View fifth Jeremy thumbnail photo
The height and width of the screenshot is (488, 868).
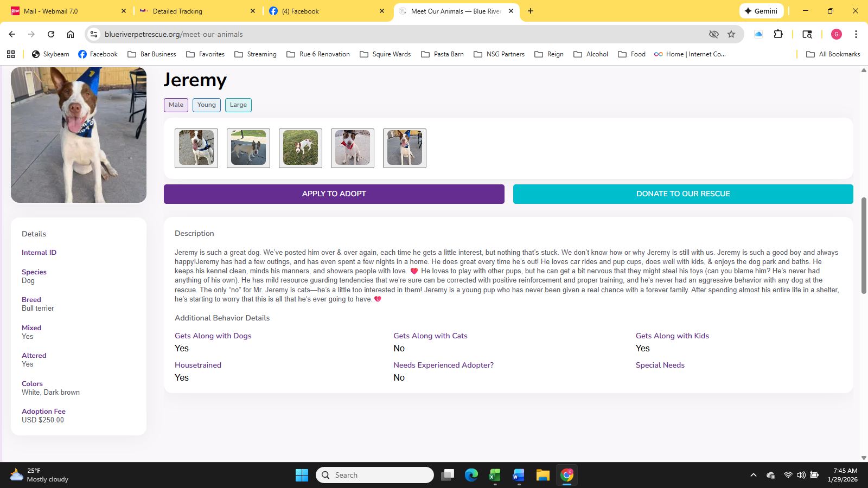(405, 148)
